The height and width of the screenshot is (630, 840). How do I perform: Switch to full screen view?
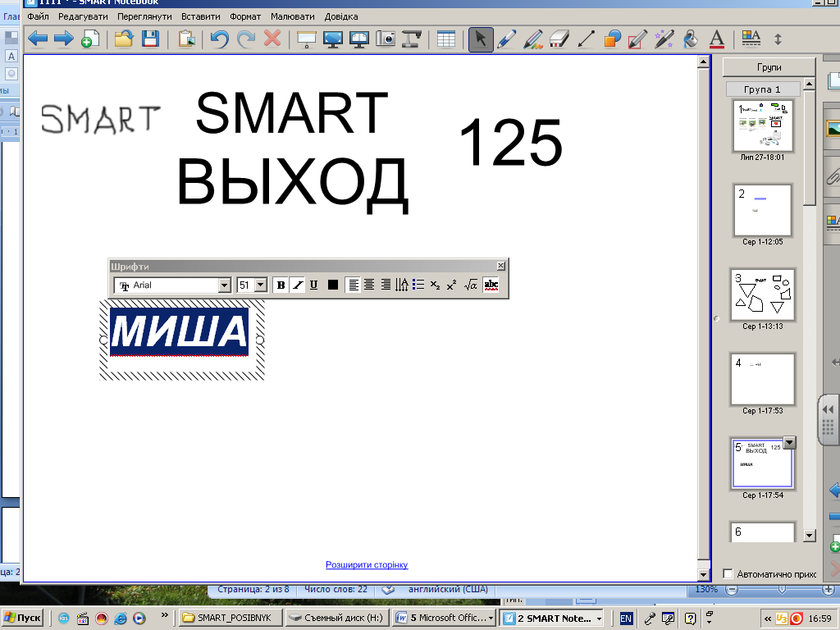pyautogui.click(x=333, y=39)
